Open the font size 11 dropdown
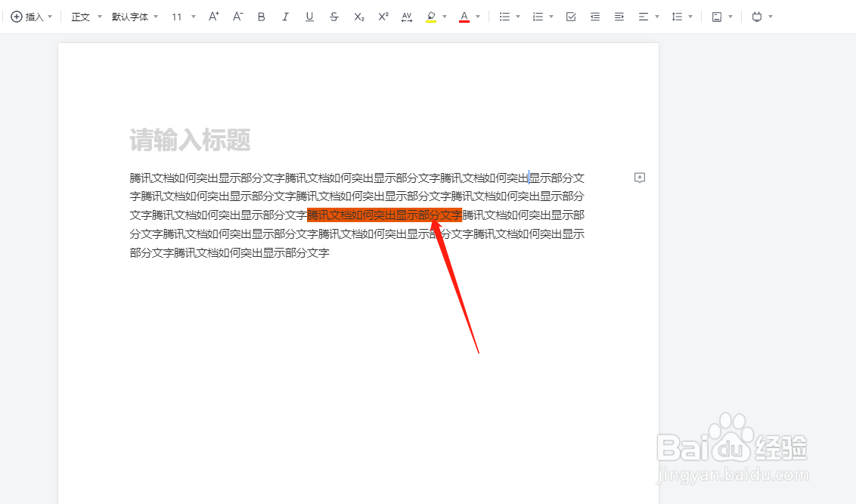The width and height of the screenshot is (856, 504). [x=183, y=17]
